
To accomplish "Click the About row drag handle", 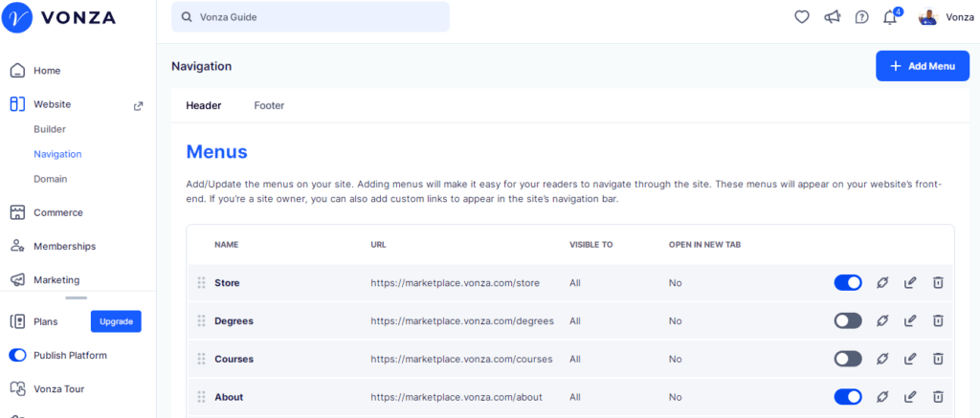I will pos(201,397).
